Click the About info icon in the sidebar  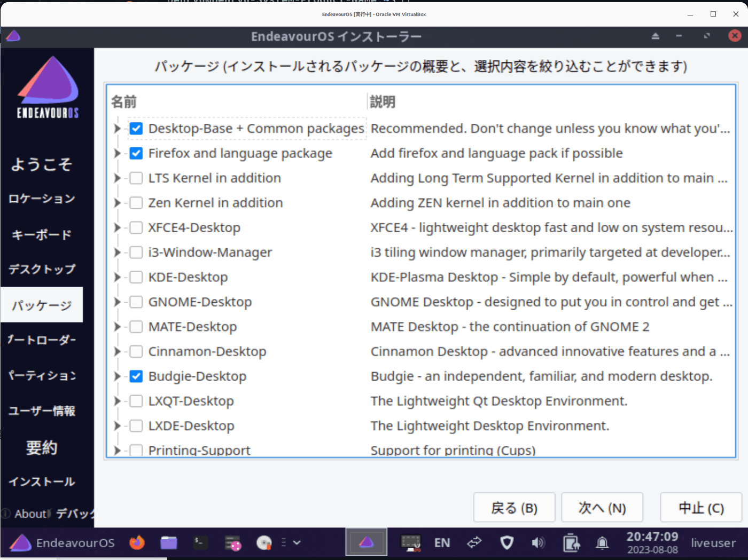point(6,514)
